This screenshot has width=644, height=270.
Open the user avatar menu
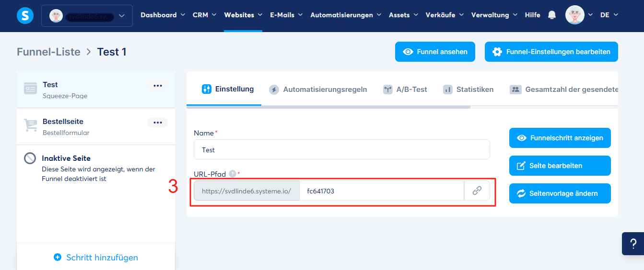579,15
